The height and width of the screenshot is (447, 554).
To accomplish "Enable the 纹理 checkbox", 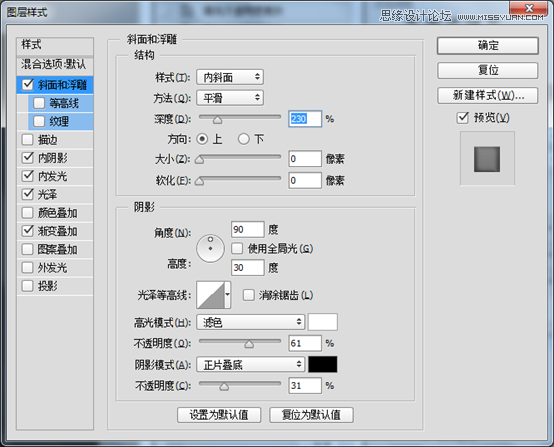I will tap(39, 122).
